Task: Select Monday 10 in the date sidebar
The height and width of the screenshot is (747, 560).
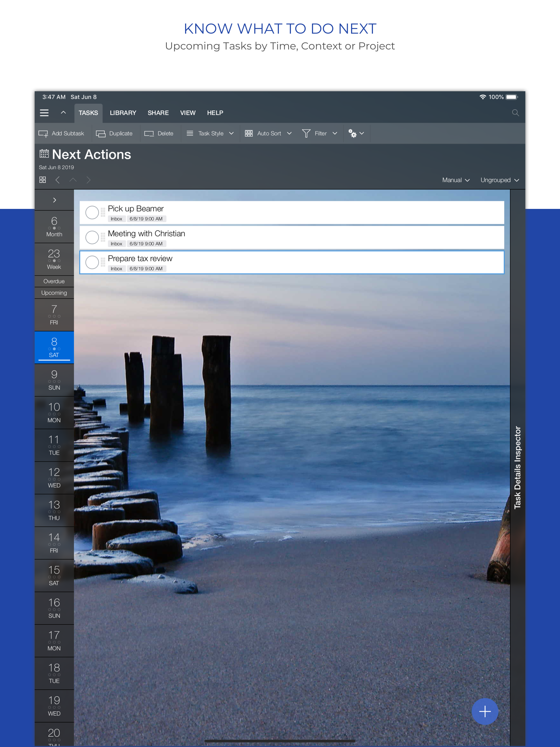Action: (54, 412)
